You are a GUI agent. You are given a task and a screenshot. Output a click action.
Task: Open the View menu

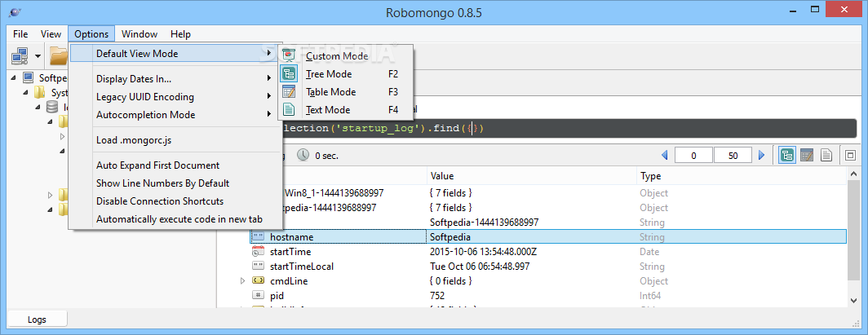click(51, 33)
